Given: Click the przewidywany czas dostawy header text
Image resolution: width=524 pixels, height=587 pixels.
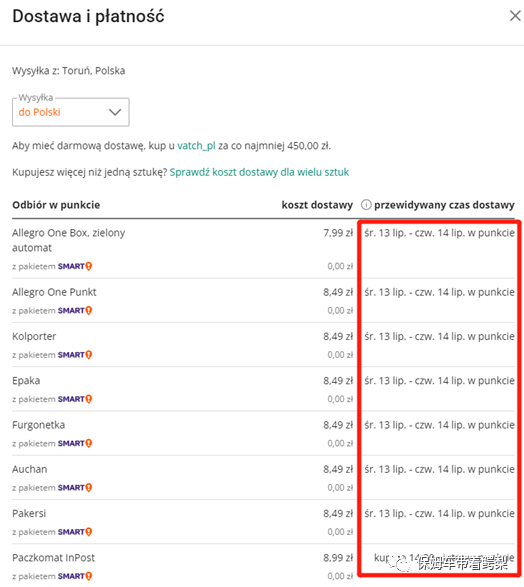Looking at the screenshot, I should (444, 205).
